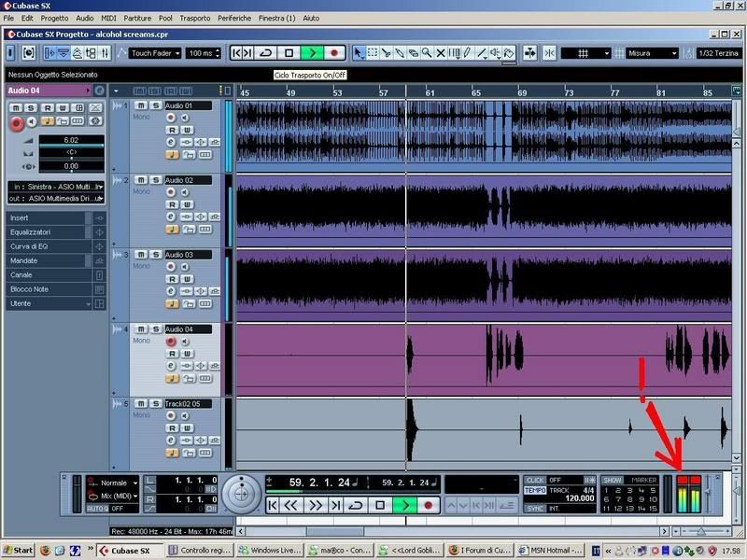The width and height of the screenshot is (747, 560).
Task: Open the Edit channel 'e' icon beside Audio 04 title
Action: (x=100, y=91)
